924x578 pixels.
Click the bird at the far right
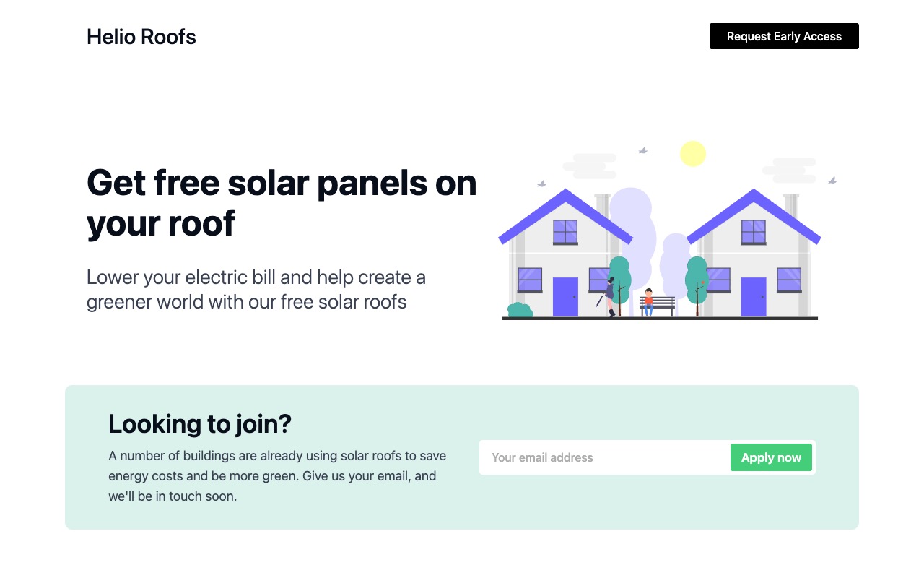point(832,180)
